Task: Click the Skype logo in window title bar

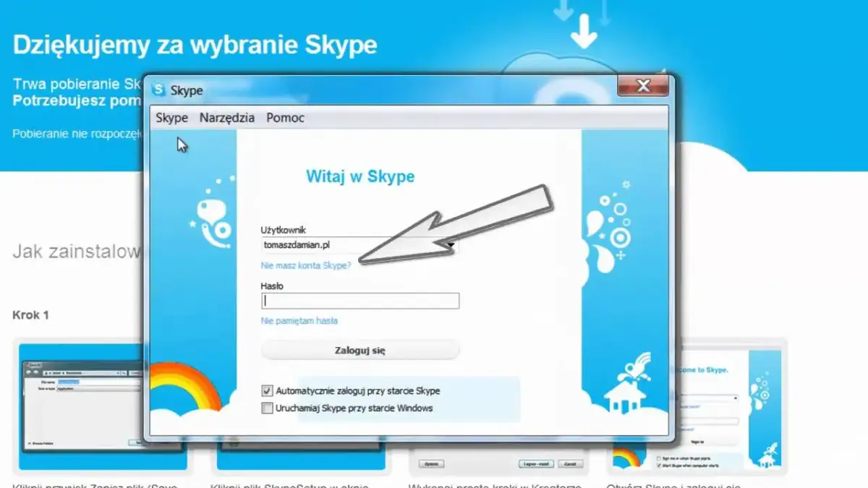Action: [158, 90]
